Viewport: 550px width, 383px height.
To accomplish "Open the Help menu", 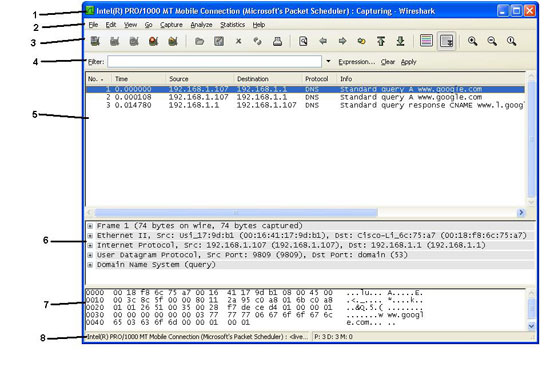I will coord(259,25).
